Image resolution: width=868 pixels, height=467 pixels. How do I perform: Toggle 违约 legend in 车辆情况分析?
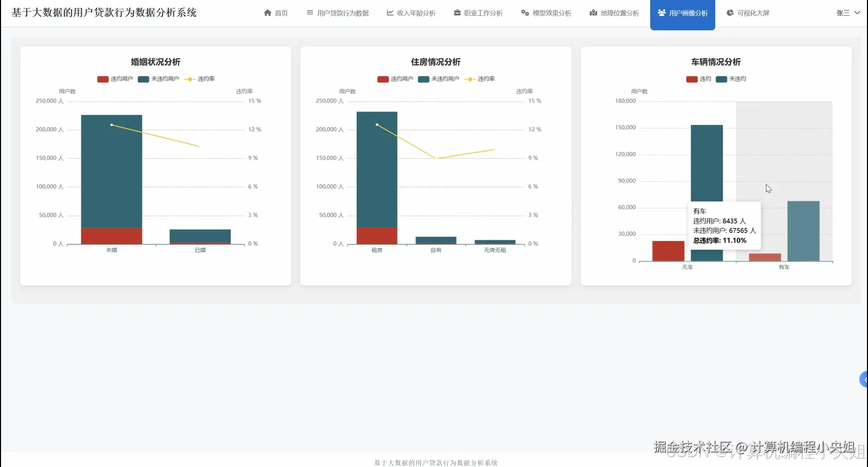699,79
